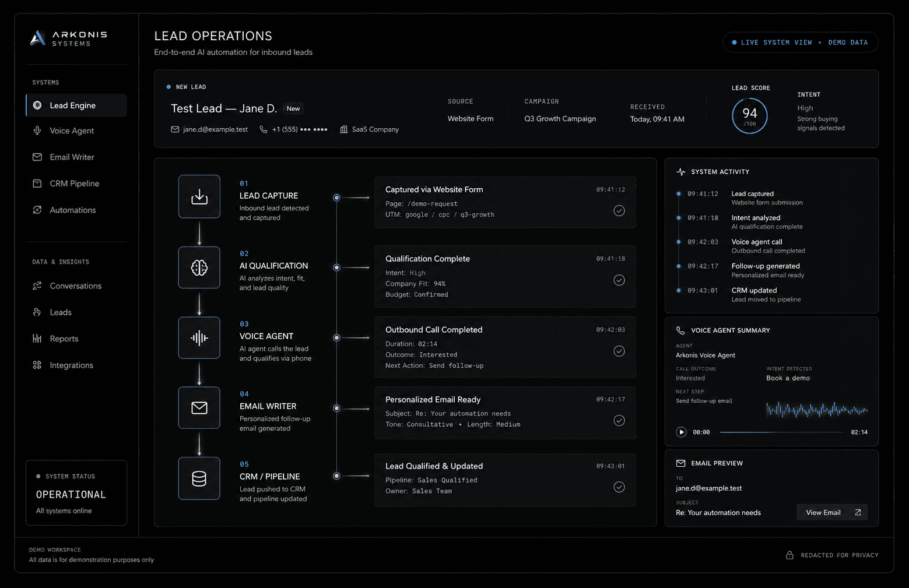Screen dimensions: 909x588
Task: Click the New tag next to Jane D.
Action: click(x=293, y=109)
